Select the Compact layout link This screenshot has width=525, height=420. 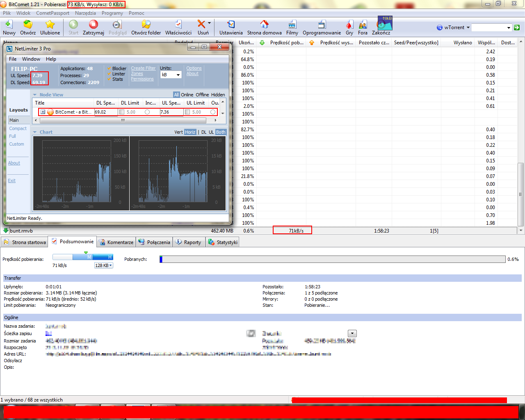tap(18, 128)
